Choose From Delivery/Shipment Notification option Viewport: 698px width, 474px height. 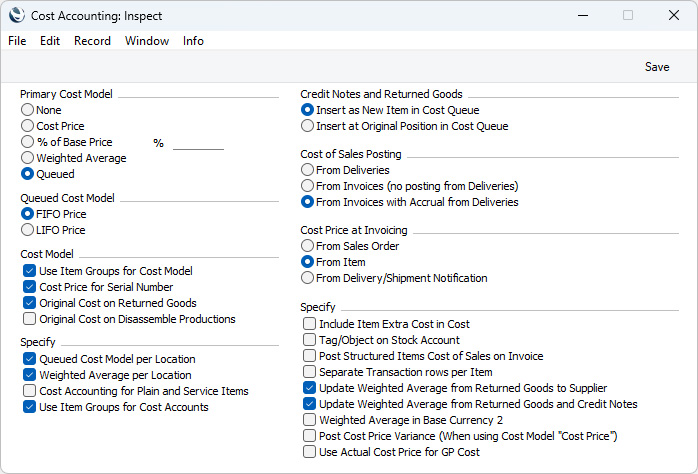coord(307,278)
